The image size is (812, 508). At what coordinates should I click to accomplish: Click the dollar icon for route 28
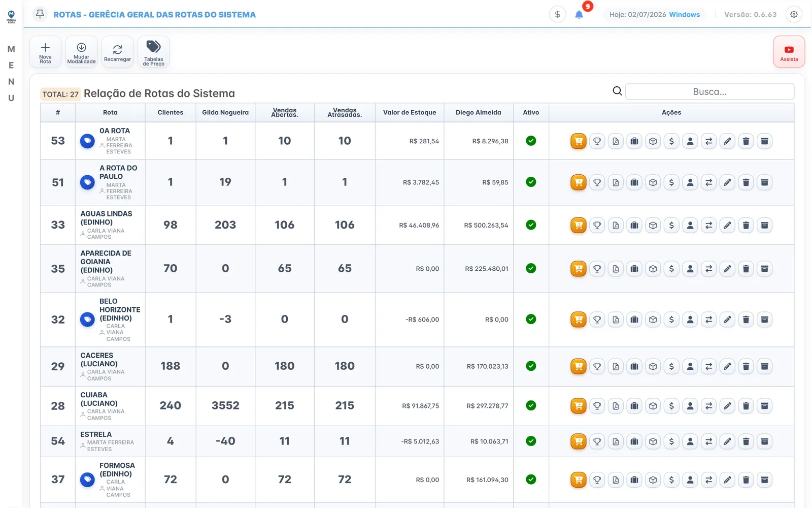click(x=671, y=406)
